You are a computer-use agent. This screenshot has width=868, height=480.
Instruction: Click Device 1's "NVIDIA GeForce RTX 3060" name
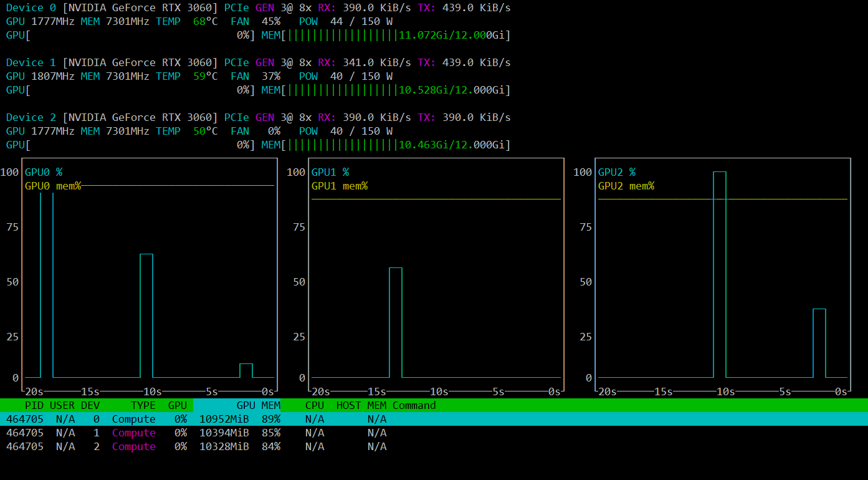pos(140,62)
